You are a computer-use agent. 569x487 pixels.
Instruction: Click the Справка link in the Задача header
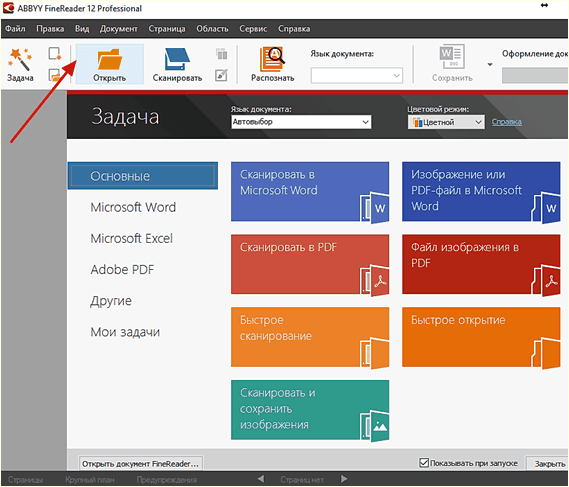coord(507,122)
